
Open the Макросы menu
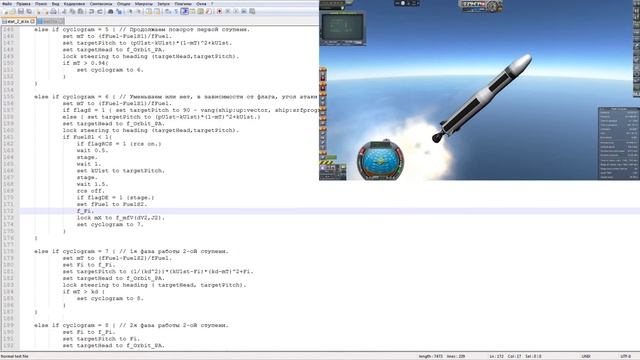(x=144, y=4)
